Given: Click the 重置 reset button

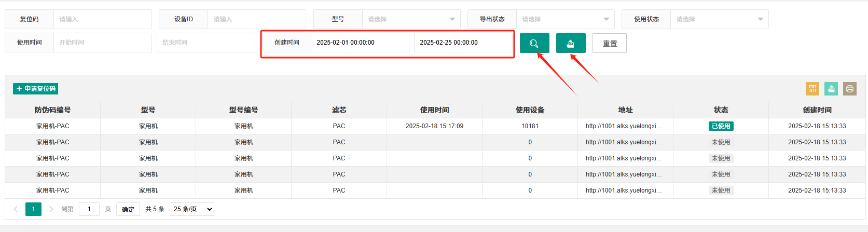Looking at the screenshot, I should click(x=610, y=43).
